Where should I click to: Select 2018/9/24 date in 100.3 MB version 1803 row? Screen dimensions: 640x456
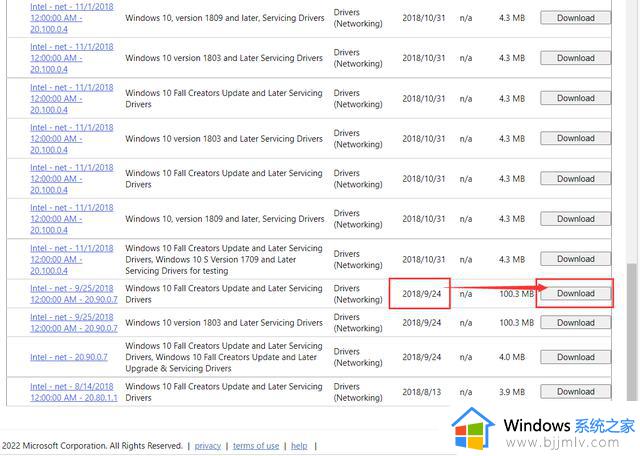[422, 323]
